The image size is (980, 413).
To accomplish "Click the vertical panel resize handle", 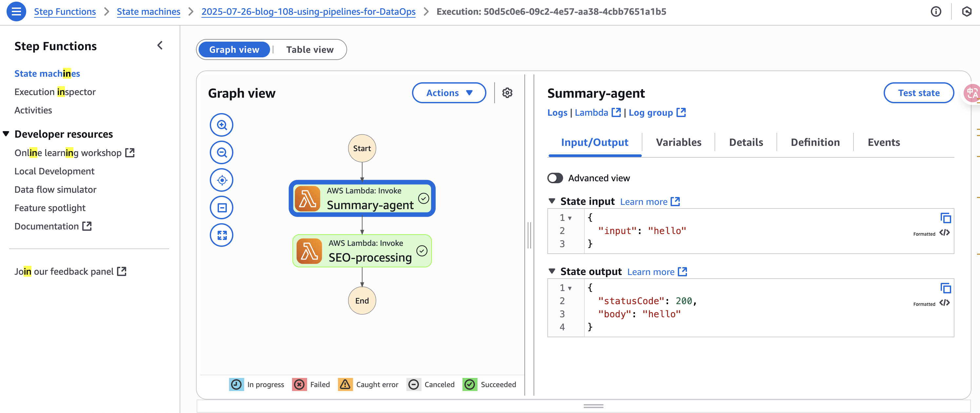I will point(529,235).
